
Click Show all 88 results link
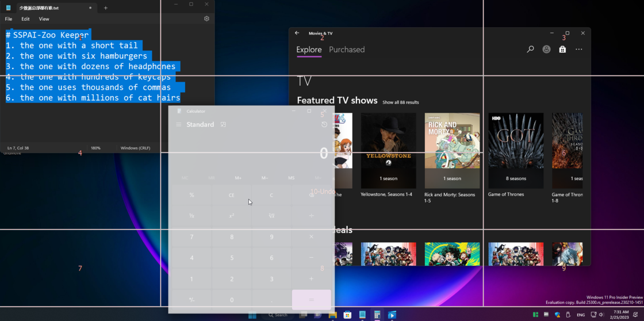click(x=401, y=102)
